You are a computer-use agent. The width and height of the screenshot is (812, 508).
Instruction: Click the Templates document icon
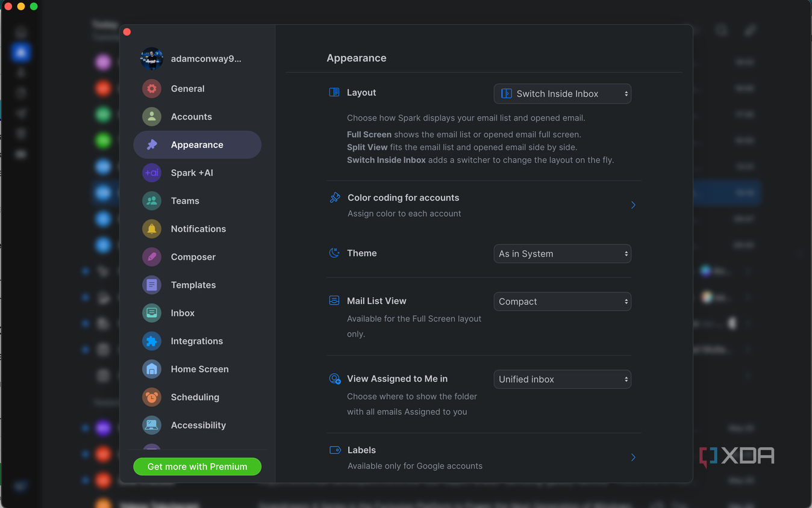pyautogui.click(x=152, y=285)
